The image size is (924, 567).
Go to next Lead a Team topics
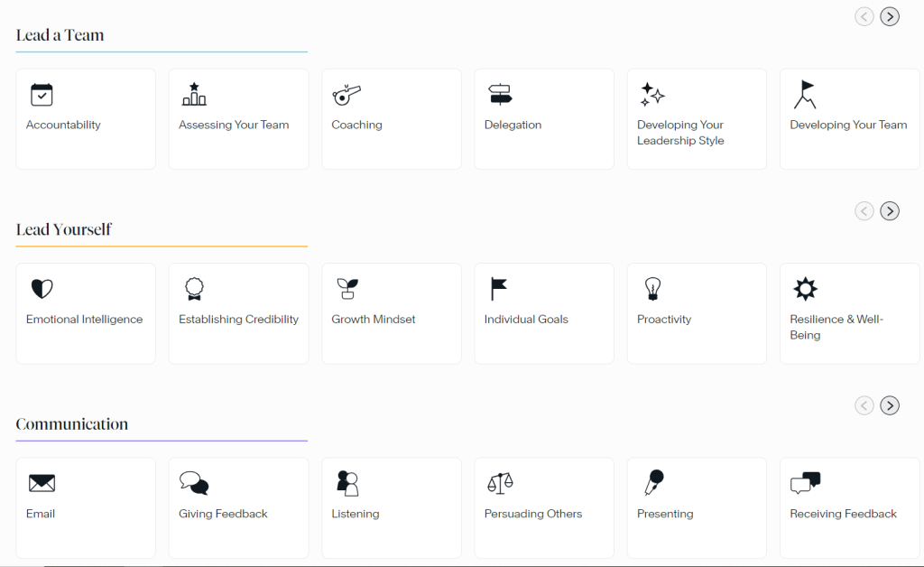(890, 16)
